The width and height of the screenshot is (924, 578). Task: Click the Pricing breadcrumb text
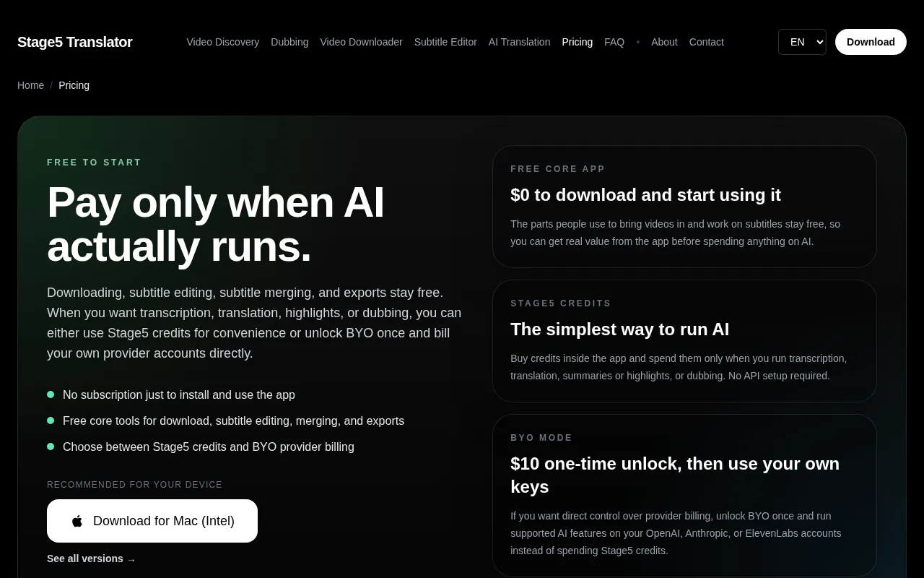[x=74, y=85]
